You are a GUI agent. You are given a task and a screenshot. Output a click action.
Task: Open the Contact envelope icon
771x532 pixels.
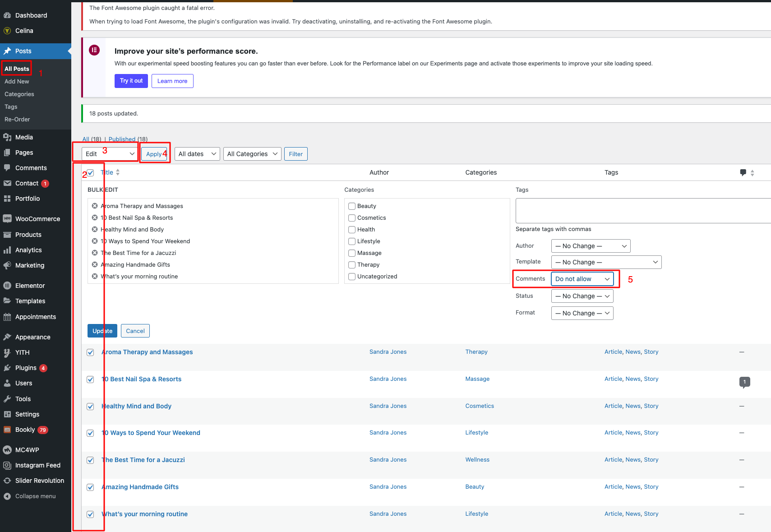(7, 183)
